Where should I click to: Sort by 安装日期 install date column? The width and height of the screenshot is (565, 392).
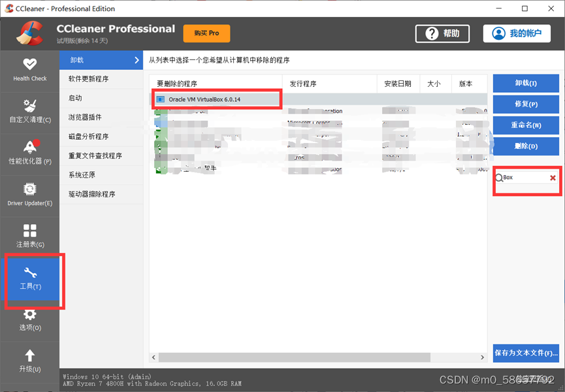pyautogui.click(x=398, y=84)
